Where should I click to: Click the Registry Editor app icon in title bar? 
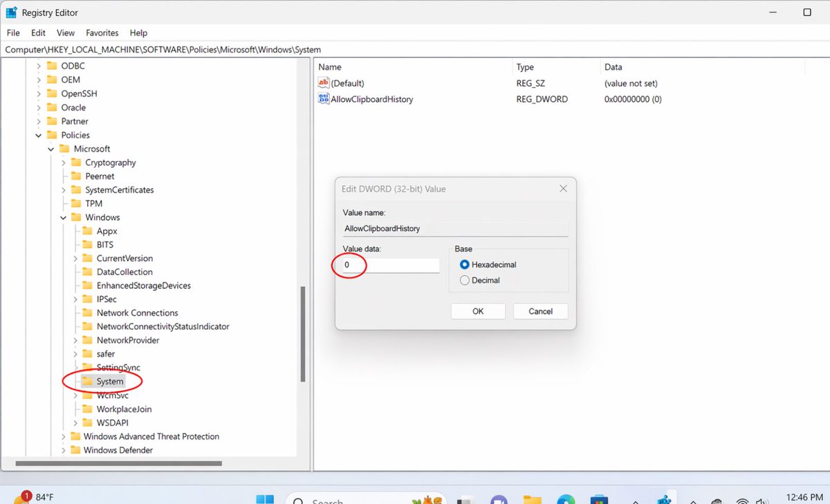pyautogui.click(x=12, y=12)
